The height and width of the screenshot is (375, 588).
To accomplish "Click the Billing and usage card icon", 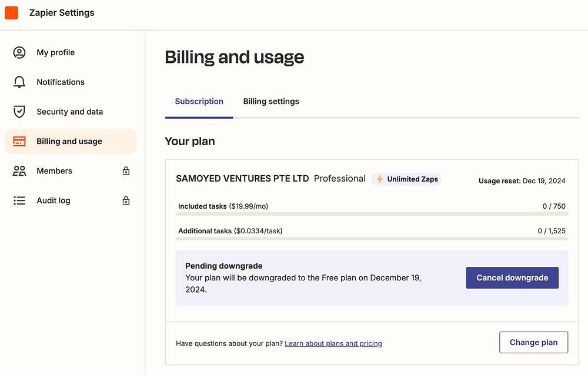I will [19, 141].
